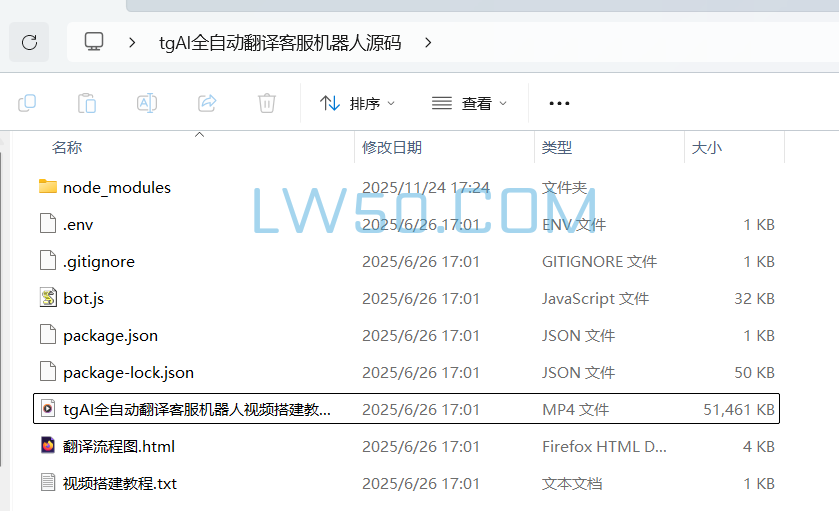The image size is (839, 511).
Task: Select the node_modules folder name
Action: (117, 187)
